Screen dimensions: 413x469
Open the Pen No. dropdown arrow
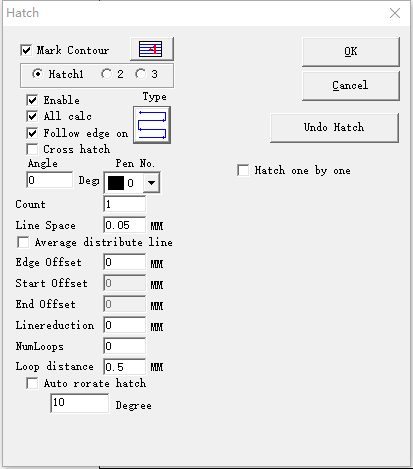(x=151, y=183)
